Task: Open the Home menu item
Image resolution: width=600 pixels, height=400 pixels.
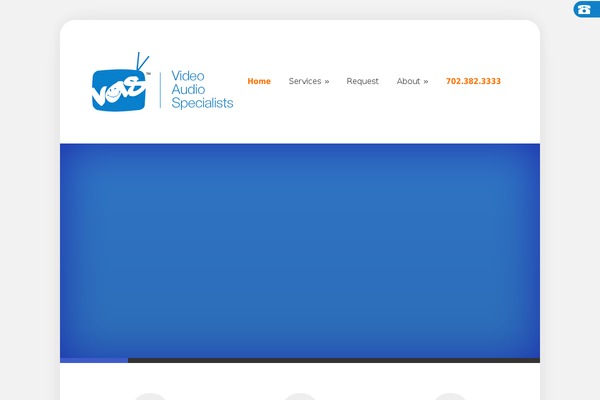Action: coord(259,81)
